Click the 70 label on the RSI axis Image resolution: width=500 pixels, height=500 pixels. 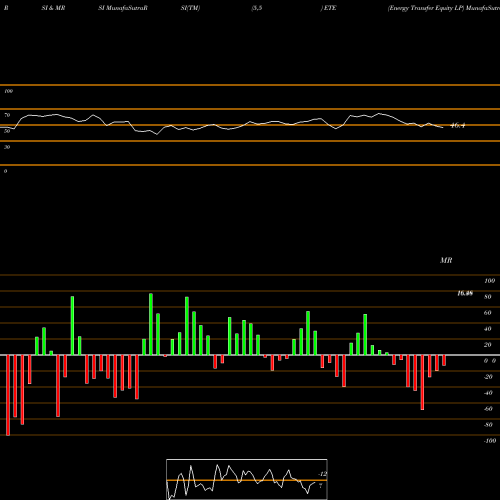click(x=7, y=115)
